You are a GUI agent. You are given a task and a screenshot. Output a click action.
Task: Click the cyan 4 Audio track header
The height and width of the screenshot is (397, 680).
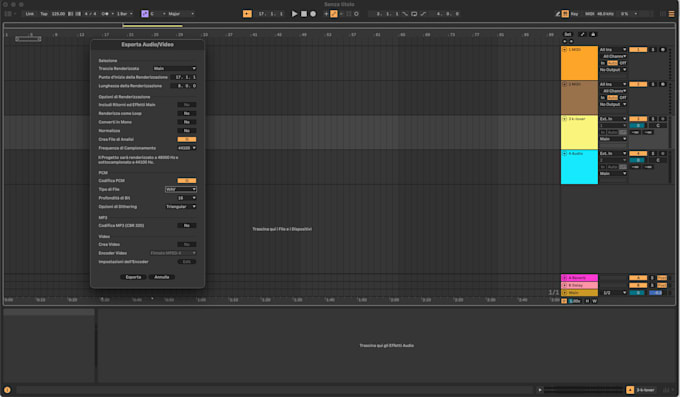tap(579, 167)
